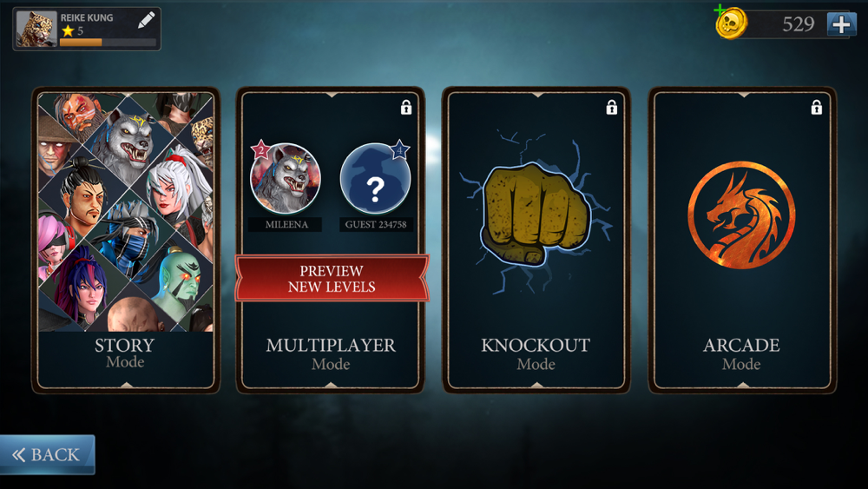
Task: Click the Preview New Levels banner
Action: (x=332, y=279)
